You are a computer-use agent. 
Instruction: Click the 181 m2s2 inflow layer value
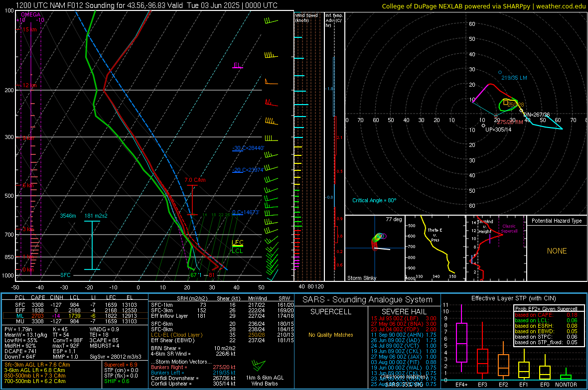point(96,216)
